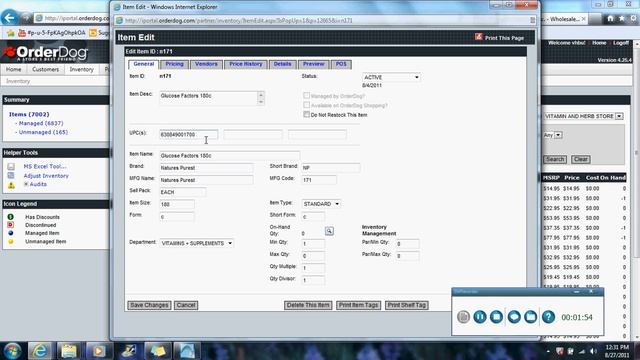640x360 pixels.
Task: Click the Min Qty input field
Action: click(x=313, y=244)
